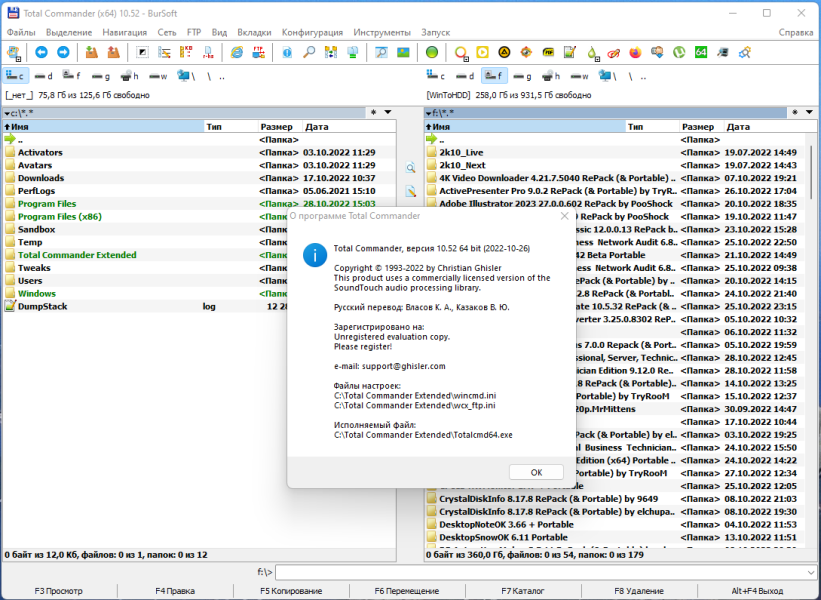821x600 pixels.
Task: Open the Файлы menu
Action: pos(21,32)
